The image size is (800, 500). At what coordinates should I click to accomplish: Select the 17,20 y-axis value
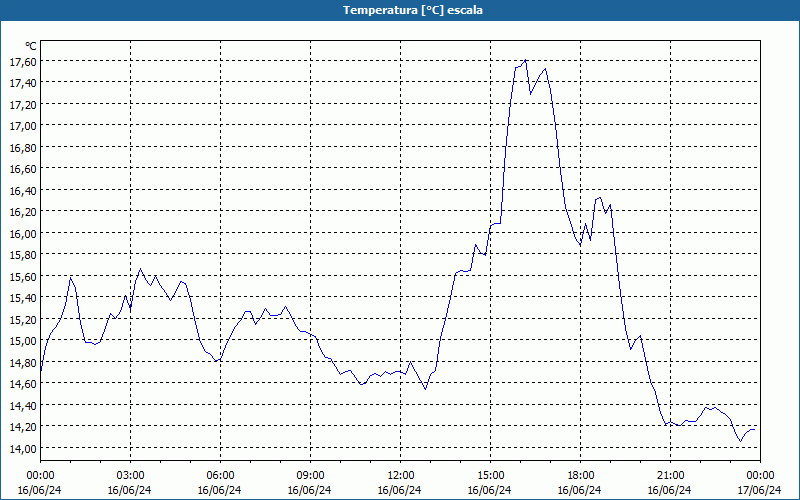[x=23, y=104]
